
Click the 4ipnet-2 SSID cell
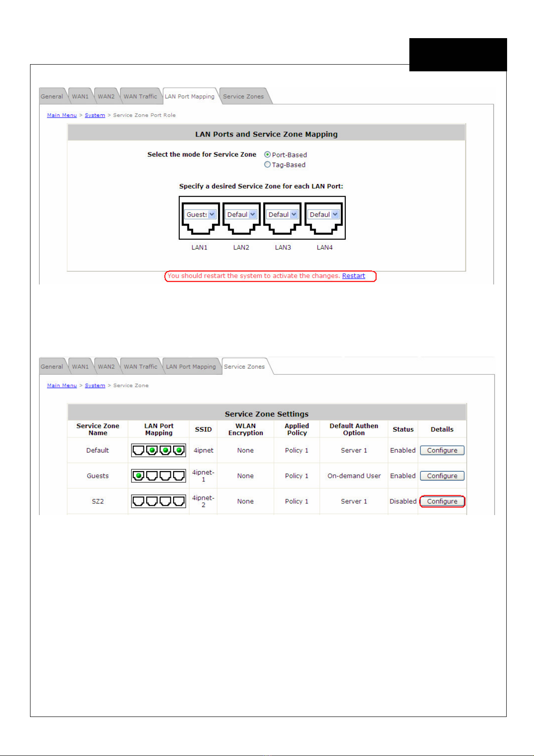(203, 501)
